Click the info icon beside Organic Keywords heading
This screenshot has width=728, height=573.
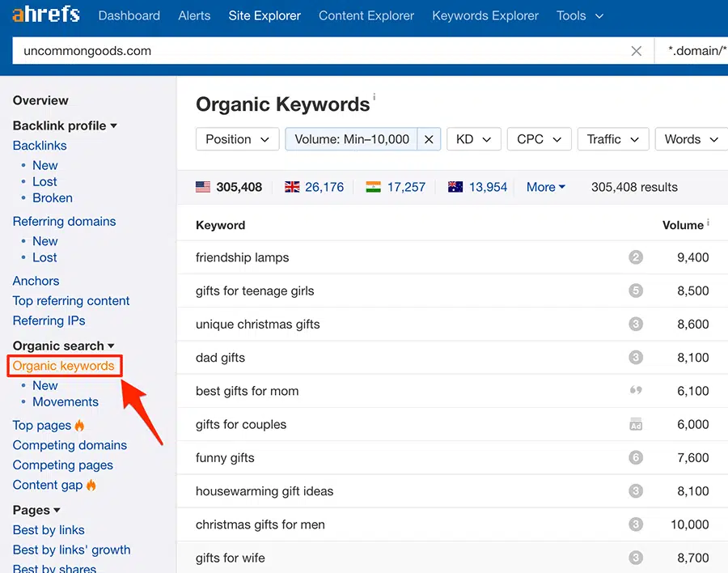point(374,95)
